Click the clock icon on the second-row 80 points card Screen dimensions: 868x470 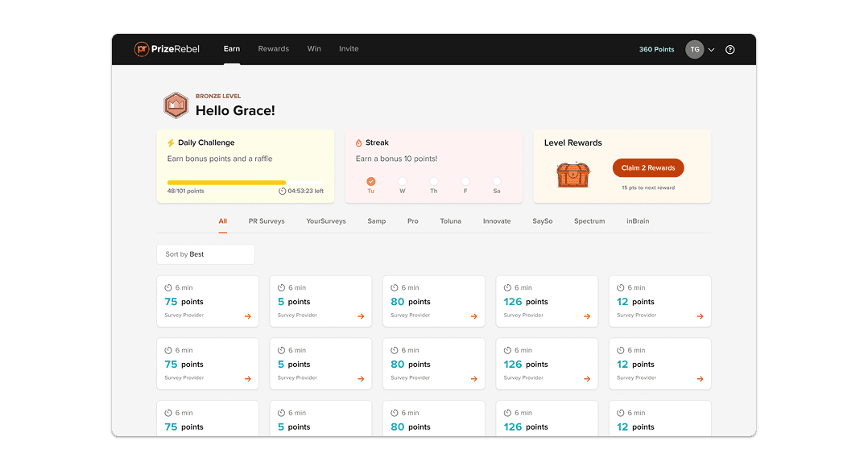tap(395, 350)
